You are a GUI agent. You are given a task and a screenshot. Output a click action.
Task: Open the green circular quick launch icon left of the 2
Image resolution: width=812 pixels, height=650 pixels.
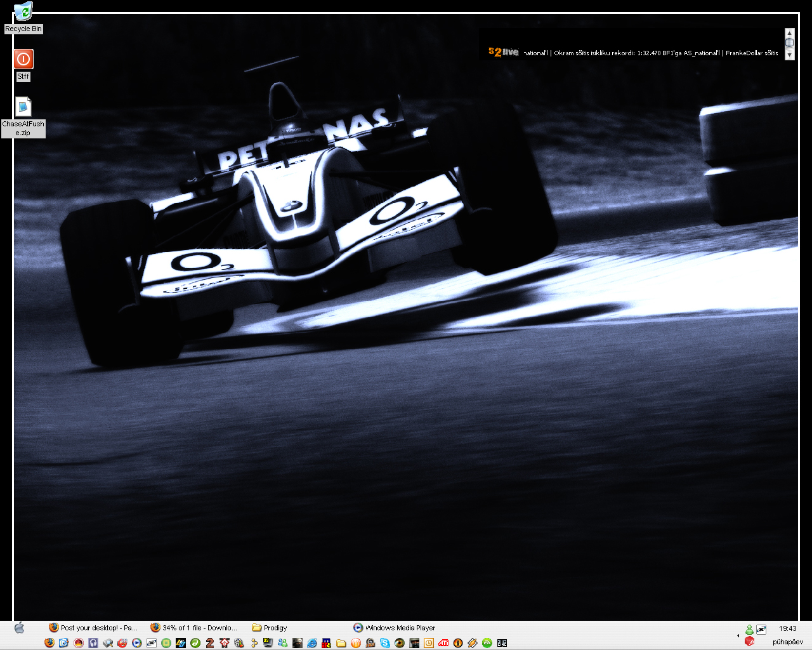195,643
